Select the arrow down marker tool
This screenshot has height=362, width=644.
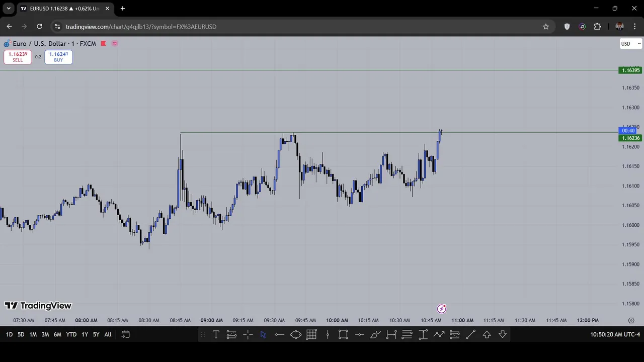tap(503, 334)
